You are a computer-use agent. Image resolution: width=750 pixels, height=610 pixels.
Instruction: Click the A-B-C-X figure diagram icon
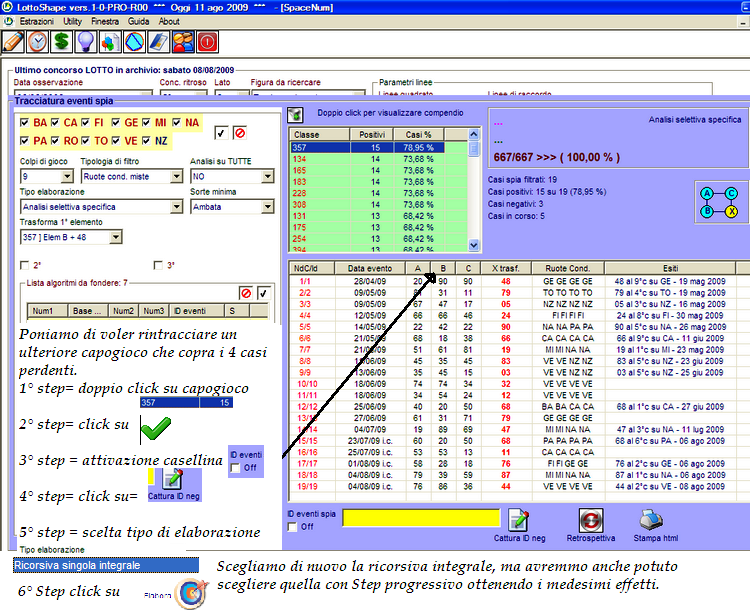click(x=719, y=202)
